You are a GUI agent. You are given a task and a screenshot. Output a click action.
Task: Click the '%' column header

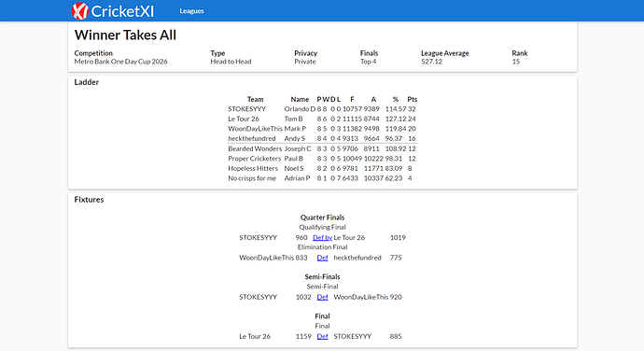coord(395,99)
